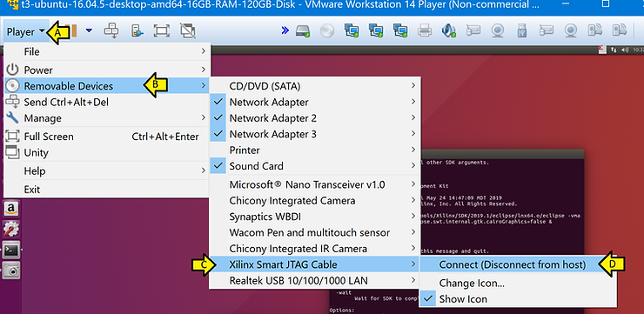This screenshot has width=644, height=314.
Task: Choose Full Screen menu entry
Action: coord(107,137)
